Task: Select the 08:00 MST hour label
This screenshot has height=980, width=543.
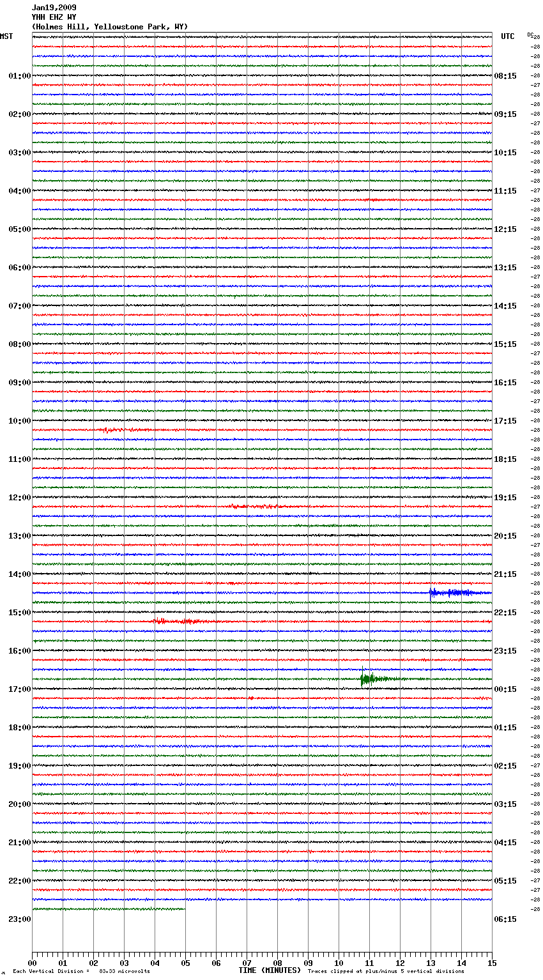Action: 20,344
